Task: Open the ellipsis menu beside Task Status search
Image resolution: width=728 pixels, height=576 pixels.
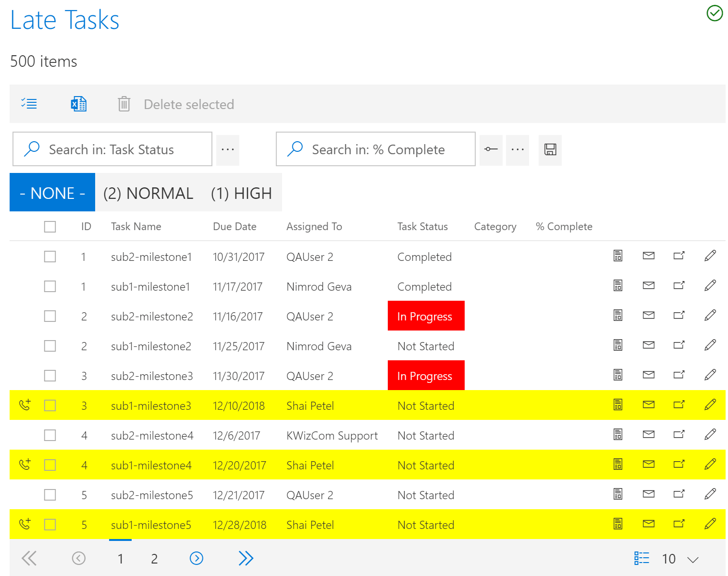Action: pyautogui.click(x=228, y=149)
